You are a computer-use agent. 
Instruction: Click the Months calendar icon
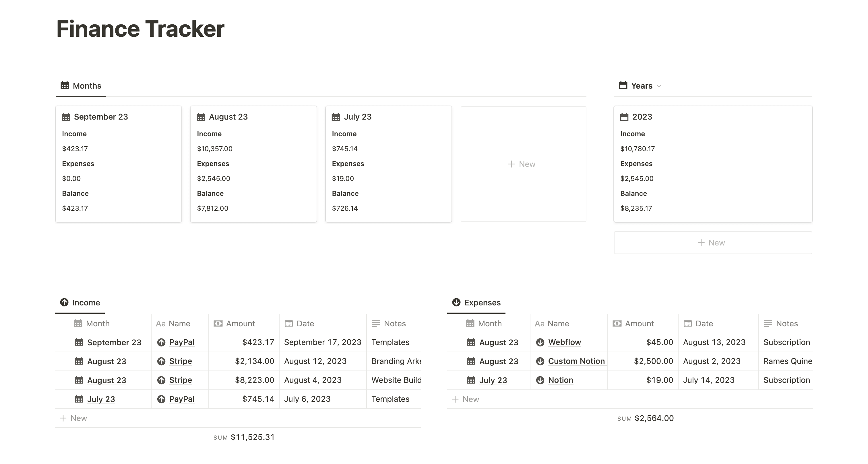[64, 85]
